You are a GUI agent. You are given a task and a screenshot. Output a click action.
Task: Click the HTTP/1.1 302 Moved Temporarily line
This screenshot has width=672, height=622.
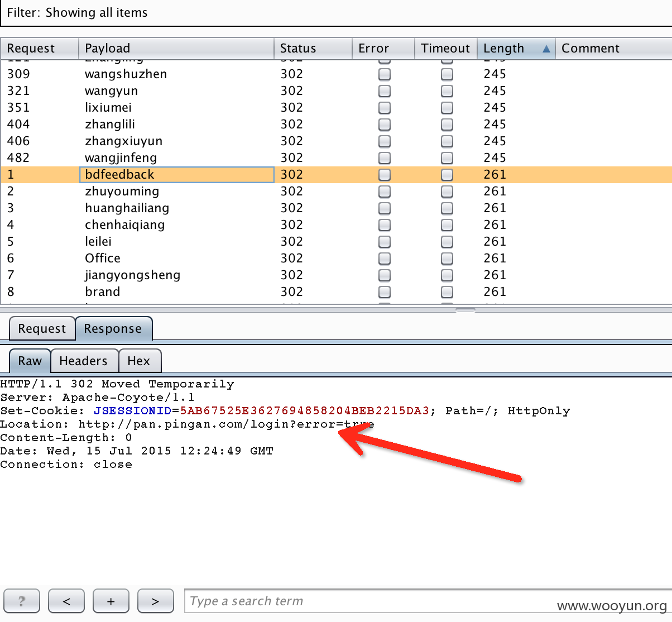(117, 384)
